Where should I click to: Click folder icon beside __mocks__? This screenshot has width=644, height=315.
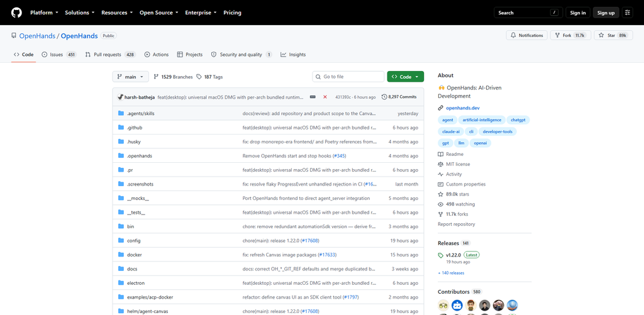point(121,198)
